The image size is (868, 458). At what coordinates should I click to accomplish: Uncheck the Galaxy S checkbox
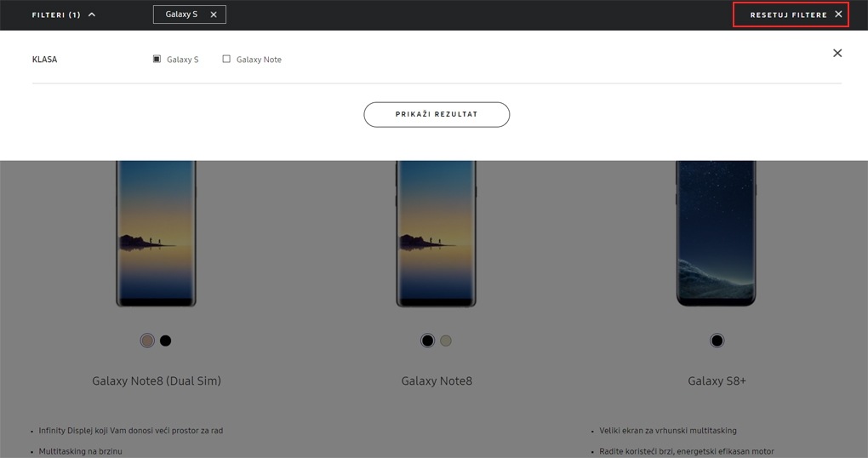(157, 59)
